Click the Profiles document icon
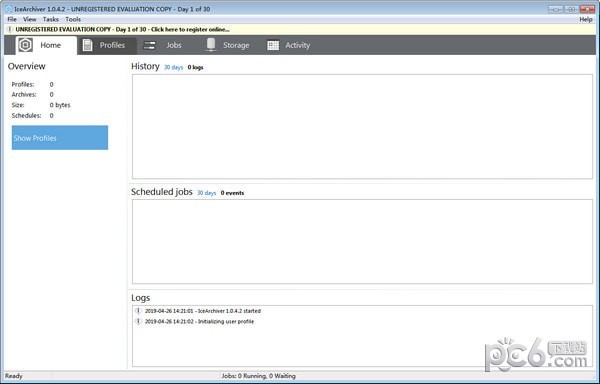 [x=87, y=45]
